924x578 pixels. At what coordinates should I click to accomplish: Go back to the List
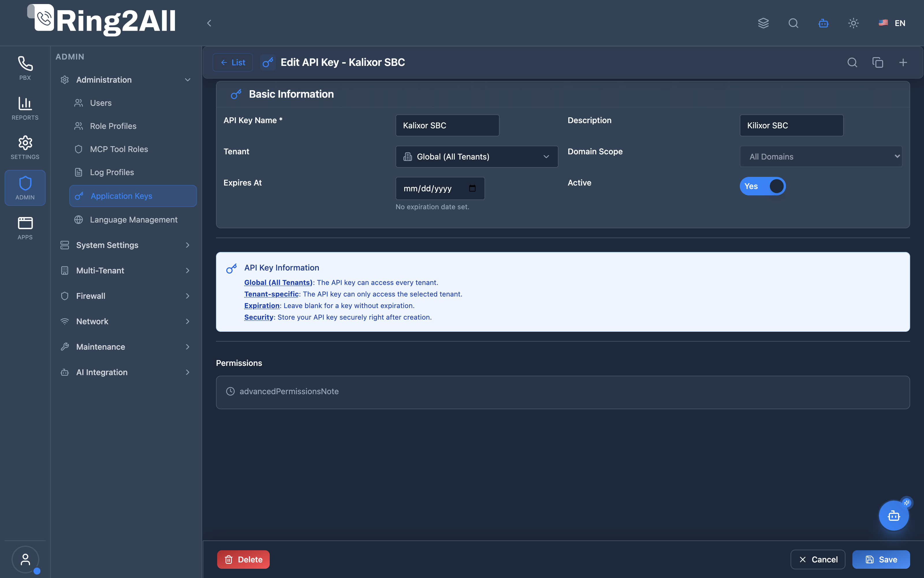232,62
